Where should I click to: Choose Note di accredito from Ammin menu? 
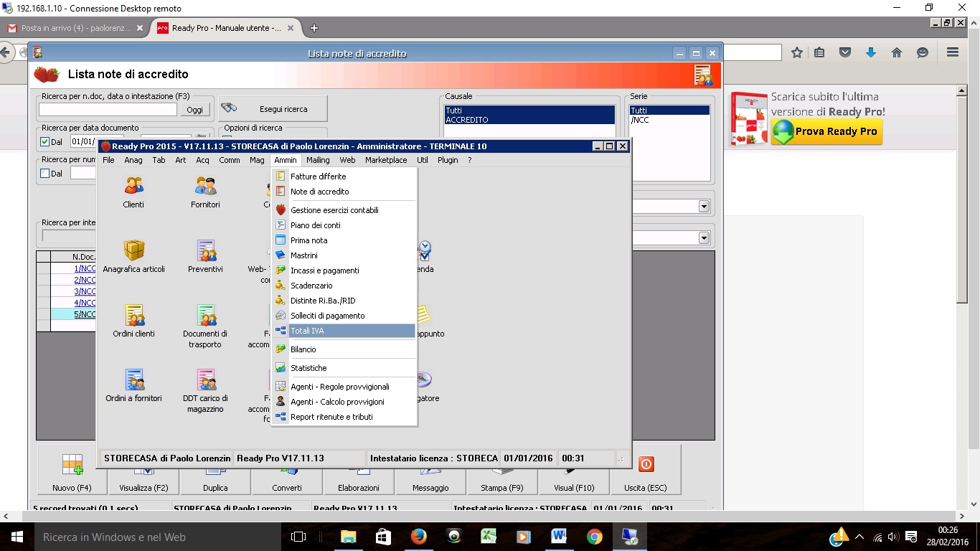(x=344, y=192)
